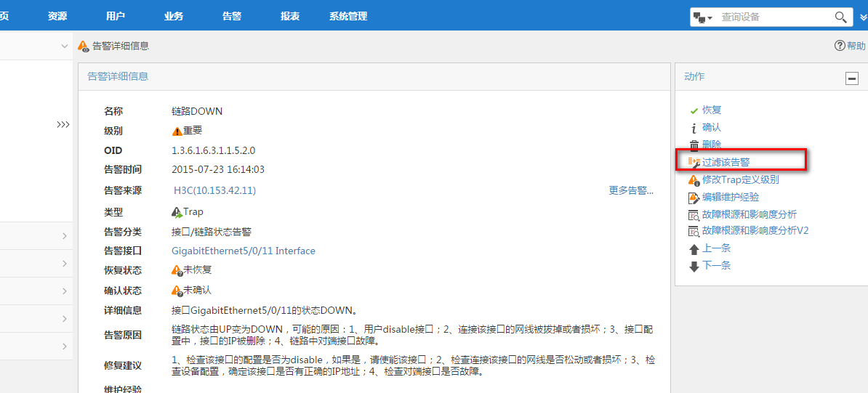This screenshot has width=868, height=393.
Task: Open the Report (报表) menu
Action: pyautogui.click(x=290, y=16)
